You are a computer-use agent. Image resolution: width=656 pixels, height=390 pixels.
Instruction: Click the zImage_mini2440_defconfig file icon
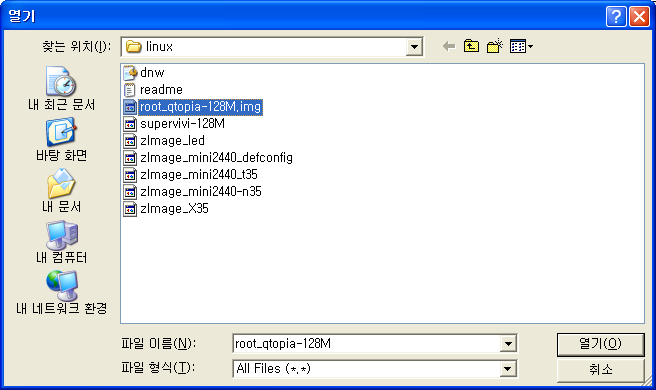[130, 158]
